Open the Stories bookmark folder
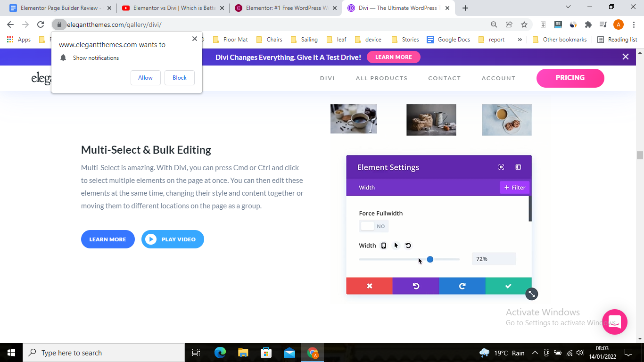The image size is (644, 362). click(x=405, y=40)
